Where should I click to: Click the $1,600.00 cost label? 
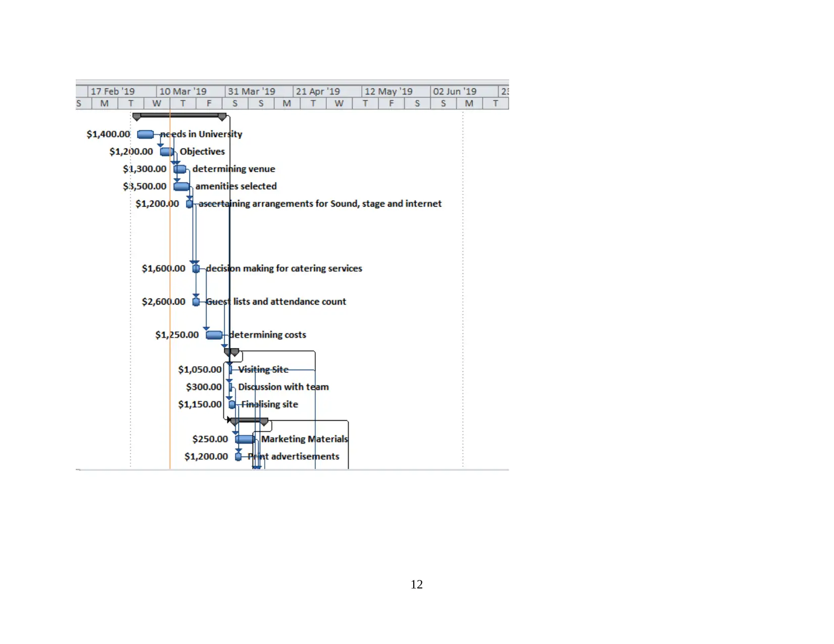[164, 269]
